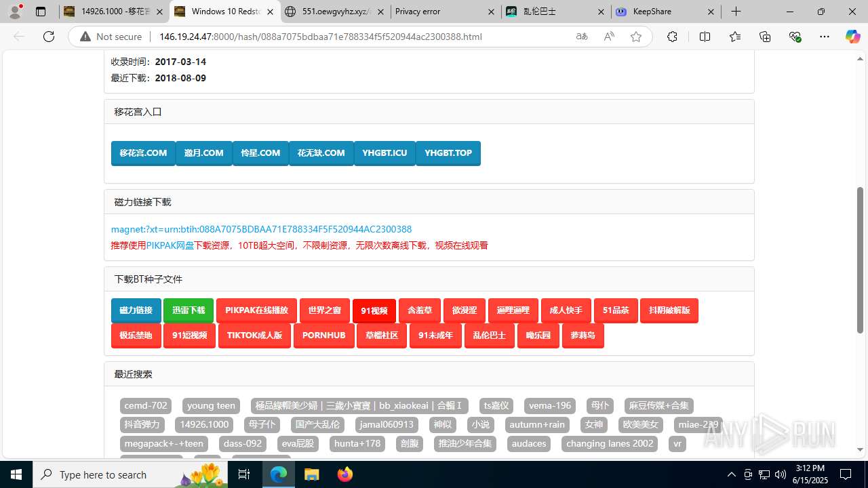Open the notification center icon
This screenshot has width=868, height=488.
coord(846,474)
